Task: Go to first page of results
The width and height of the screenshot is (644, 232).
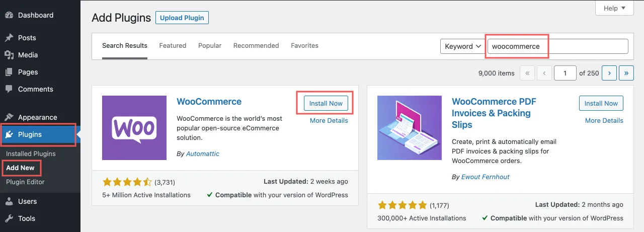Action: click(x=527, y=73)
